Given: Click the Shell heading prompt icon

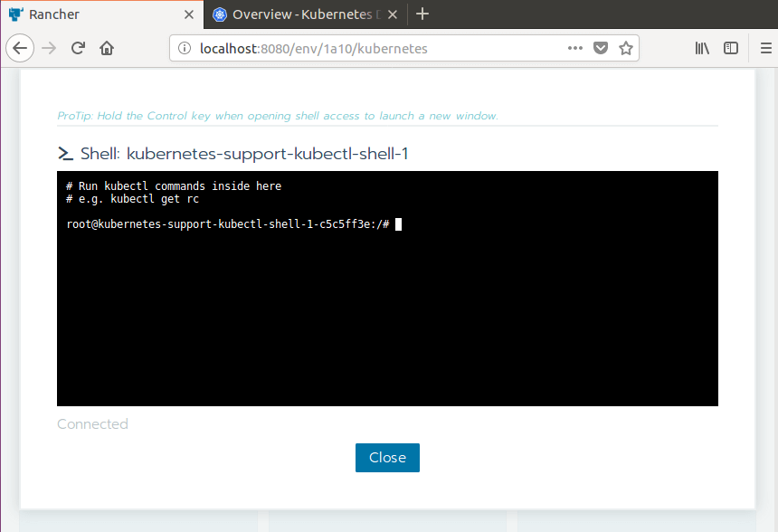Looking at the screenshot, I should coord(65,153).
